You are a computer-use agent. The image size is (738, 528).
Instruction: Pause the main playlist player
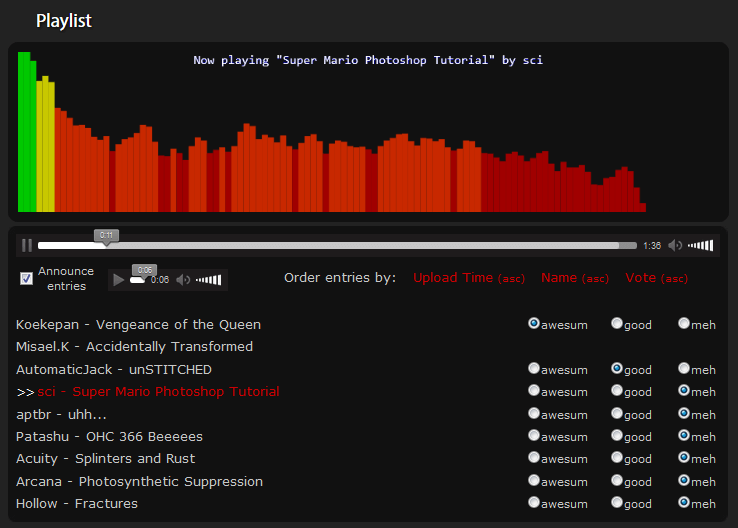point(27,245)
